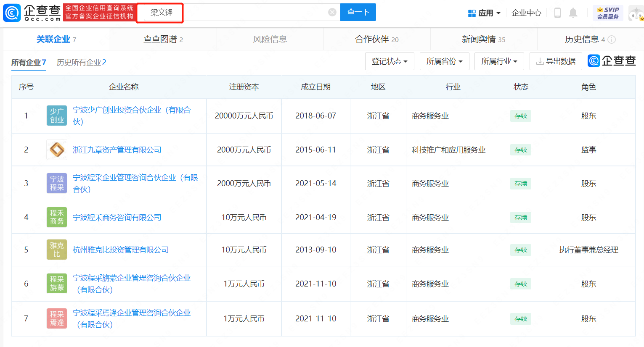Open 宁波少广创业投资合伙企业 link
644x347 pixels.
click(x=132, y=116)
